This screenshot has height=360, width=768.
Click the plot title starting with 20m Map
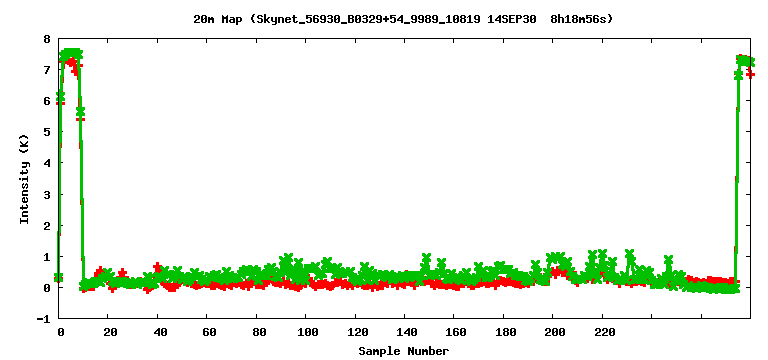tap(403, 20)
